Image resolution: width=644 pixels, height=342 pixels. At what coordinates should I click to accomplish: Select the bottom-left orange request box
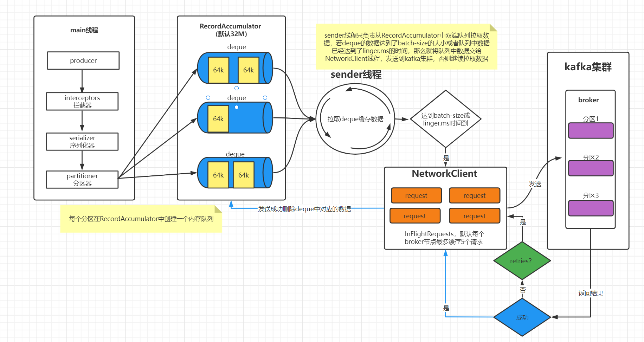(x=415, y=216)
